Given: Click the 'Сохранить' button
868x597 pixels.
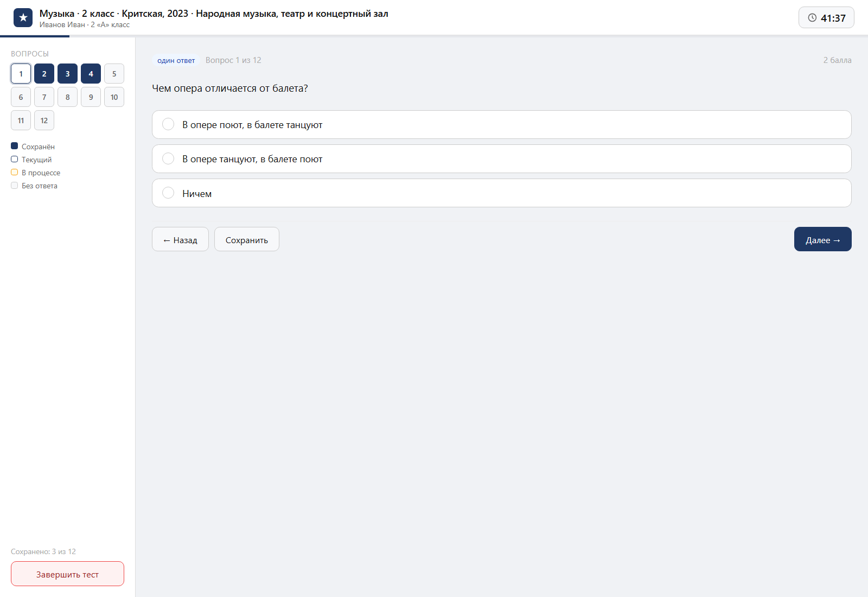Looking at the screenshot, I should [247, 239].
